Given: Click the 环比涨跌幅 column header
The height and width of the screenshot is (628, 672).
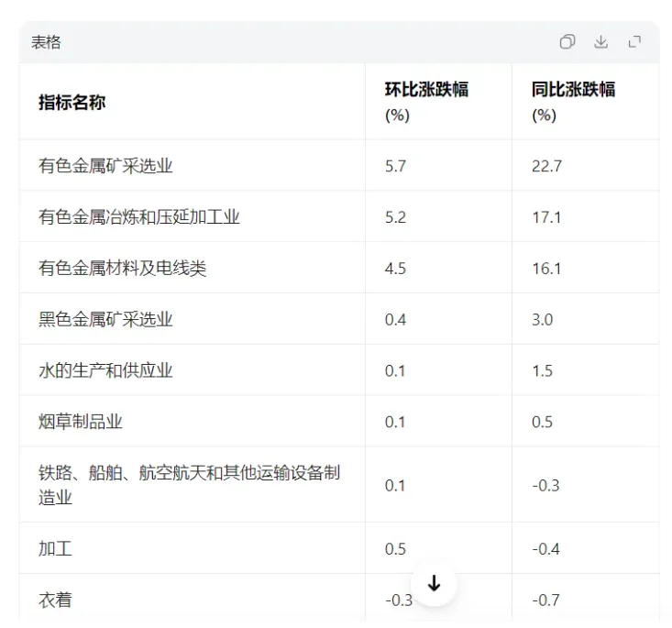Looking at the screenshot, I should click(x=426, y=102).
